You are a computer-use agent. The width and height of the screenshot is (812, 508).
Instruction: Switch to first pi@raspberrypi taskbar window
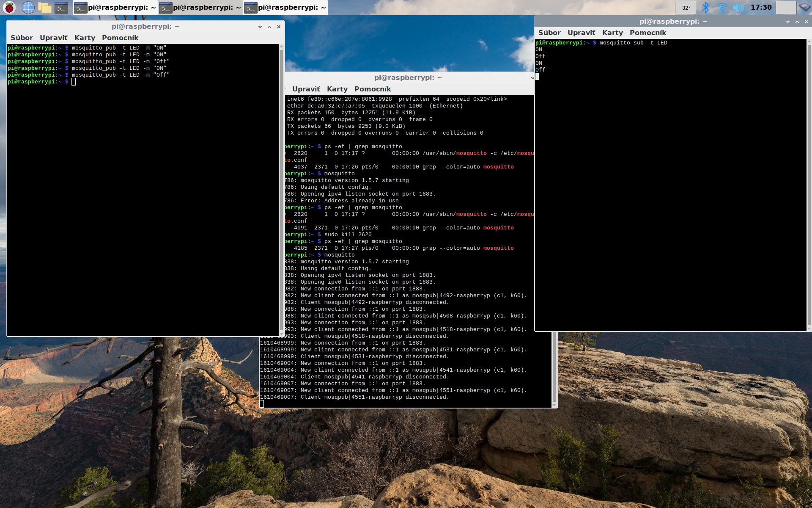click(x=115, y=7)
